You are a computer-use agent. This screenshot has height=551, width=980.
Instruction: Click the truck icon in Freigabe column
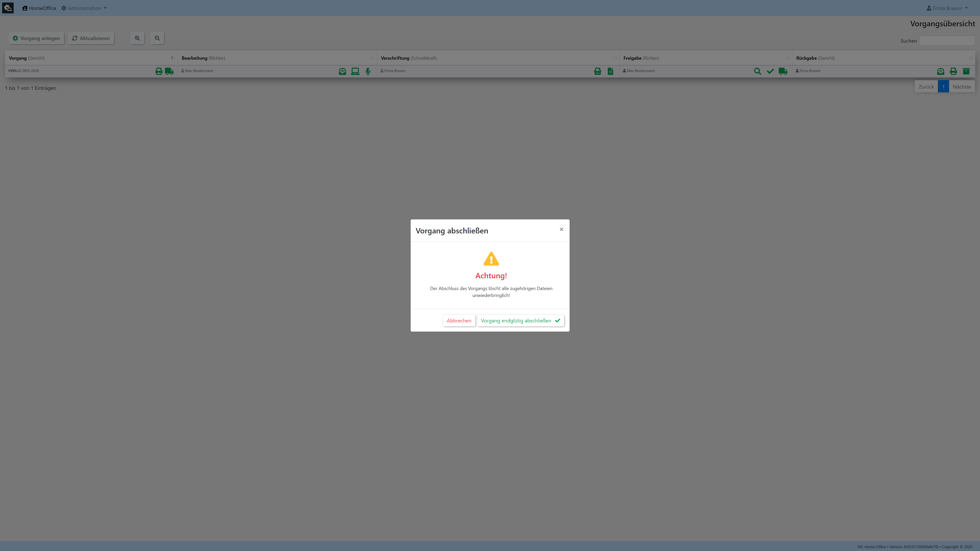coord(783,71)
